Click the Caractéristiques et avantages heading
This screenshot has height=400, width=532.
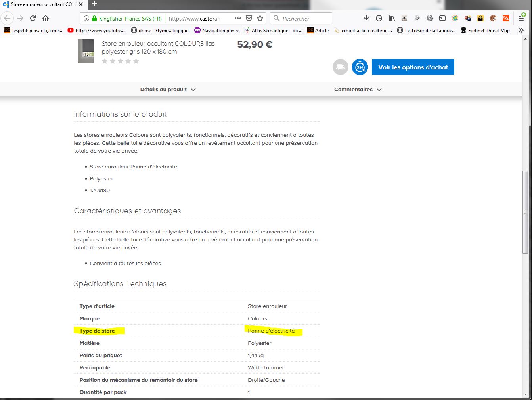point(127,211)
